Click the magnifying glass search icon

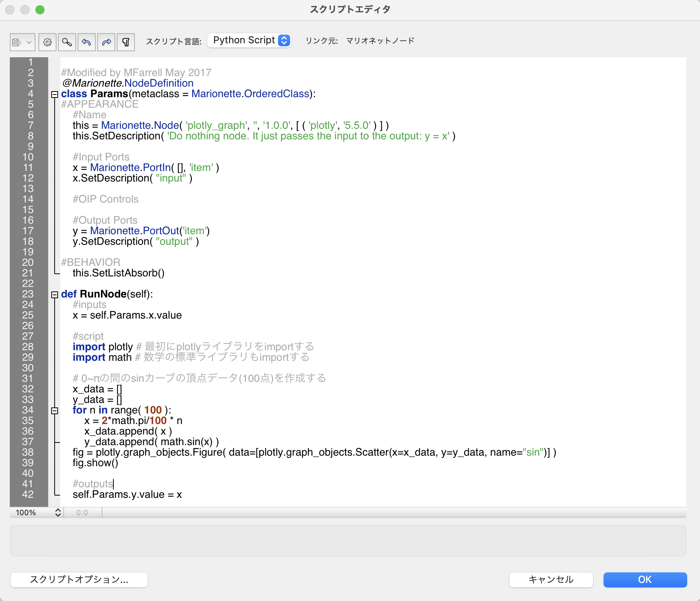pyautogui.click(x=67, y=42)
